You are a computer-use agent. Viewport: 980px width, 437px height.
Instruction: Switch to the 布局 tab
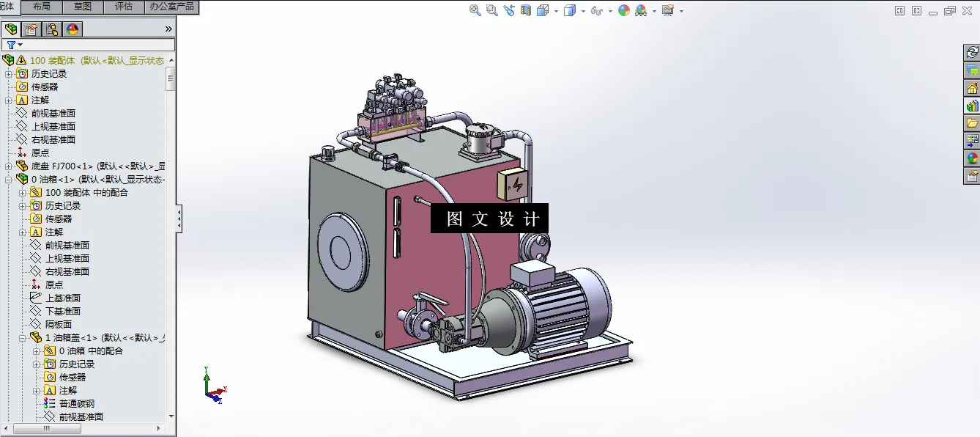click(42, 7)
